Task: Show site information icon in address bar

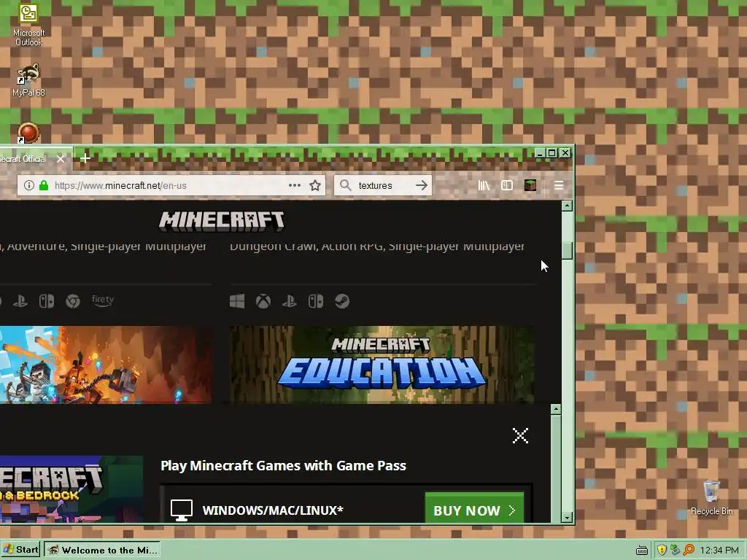Action: (29, 185)
